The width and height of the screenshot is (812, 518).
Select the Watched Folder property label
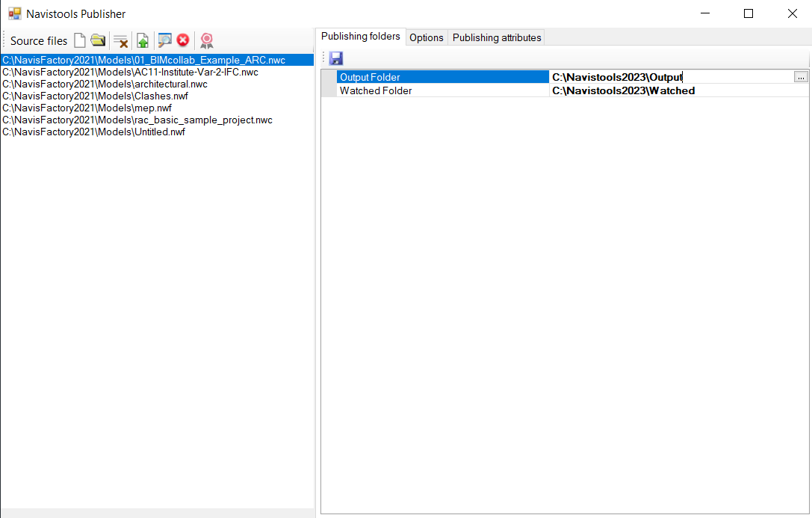pyautogui.click(x=443, y=90)
